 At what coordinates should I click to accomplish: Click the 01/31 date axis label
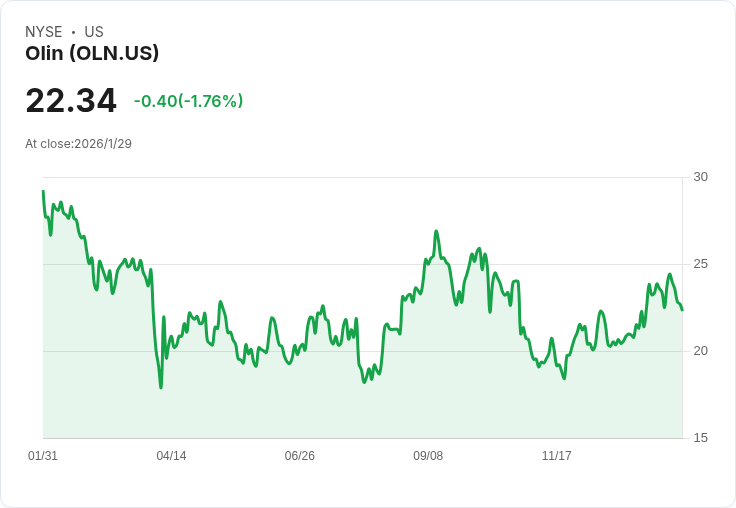click(43, 456)
